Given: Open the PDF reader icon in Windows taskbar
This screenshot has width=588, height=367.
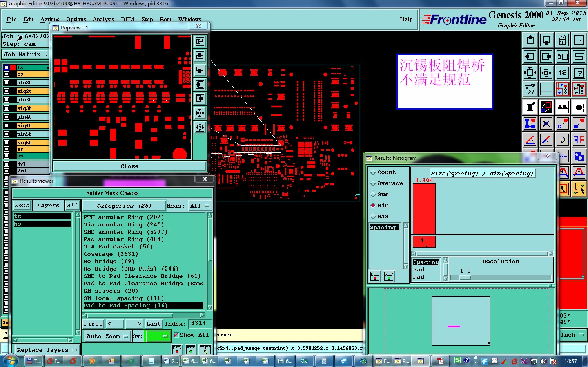Looking at the screenshot, I should click(x=440, y=361).
